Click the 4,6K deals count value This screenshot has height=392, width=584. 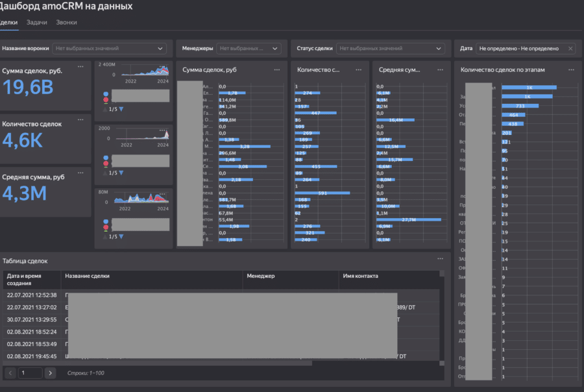[x=22, y=140]
